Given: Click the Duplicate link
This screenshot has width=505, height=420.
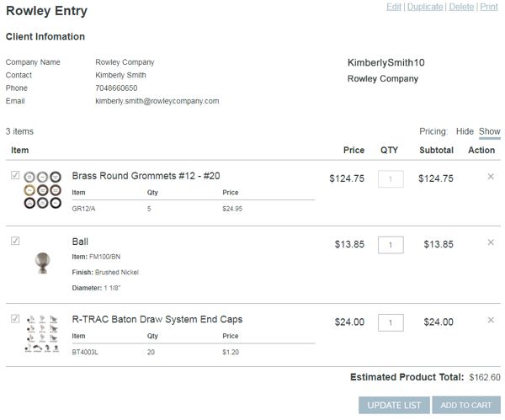Looking at the screenshot, I should [x=425, y=7].
